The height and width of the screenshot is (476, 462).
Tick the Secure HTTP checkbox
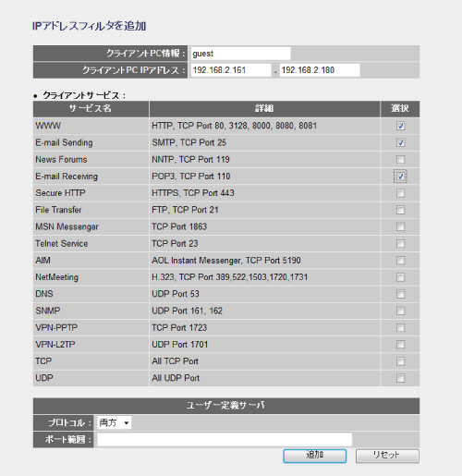coord(400,193)
